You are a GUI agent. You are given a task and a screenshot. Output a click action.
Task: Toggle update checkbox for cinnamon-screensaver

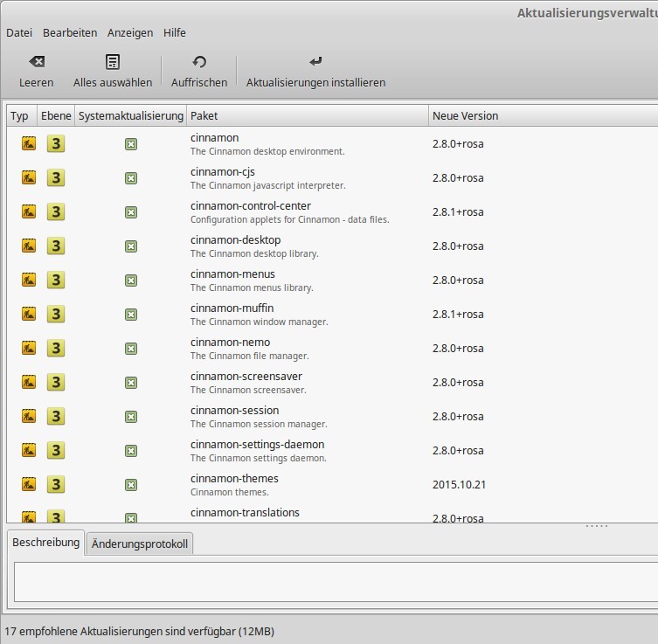[x=131, y=383]
